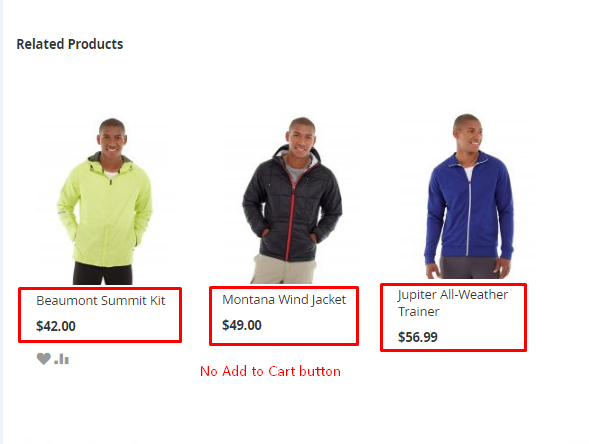Click the Related Products heading
The height and width of the screenshot is (444, 589).
point(70,44)
